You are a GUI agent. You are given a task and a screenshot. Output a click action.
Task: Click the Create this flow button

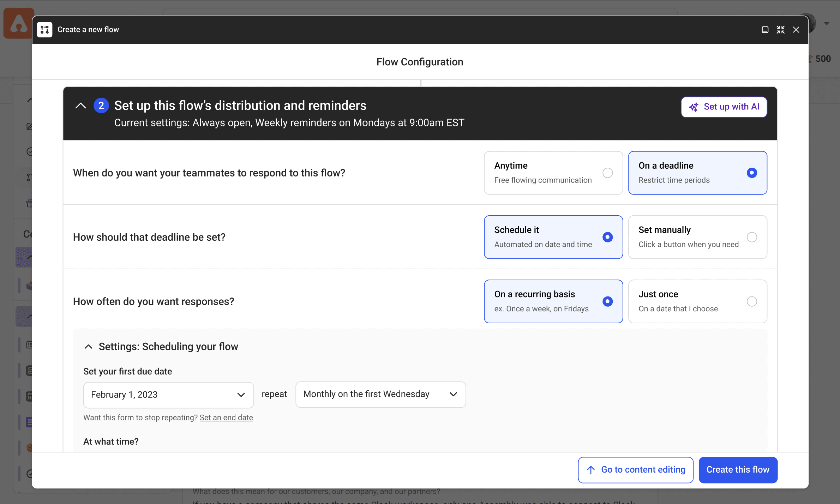tap(738, 470)
